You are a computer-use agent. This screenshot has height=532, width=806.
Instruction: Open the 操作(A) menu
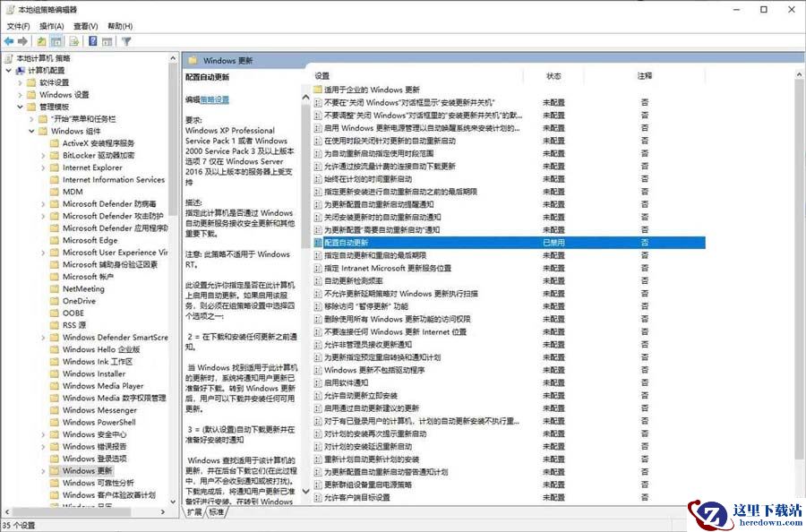point(51,26)
